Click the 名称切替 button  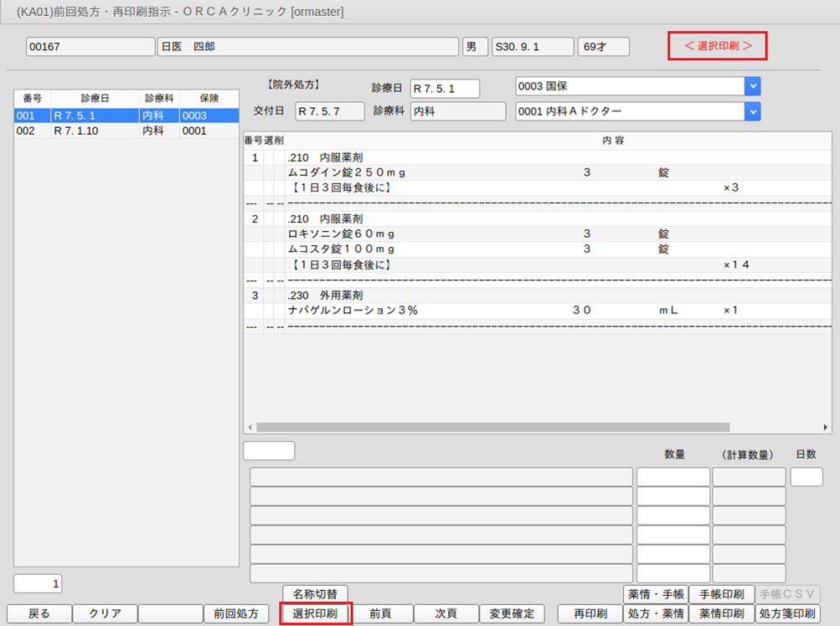pyautogui.click(x=315, y=594)
